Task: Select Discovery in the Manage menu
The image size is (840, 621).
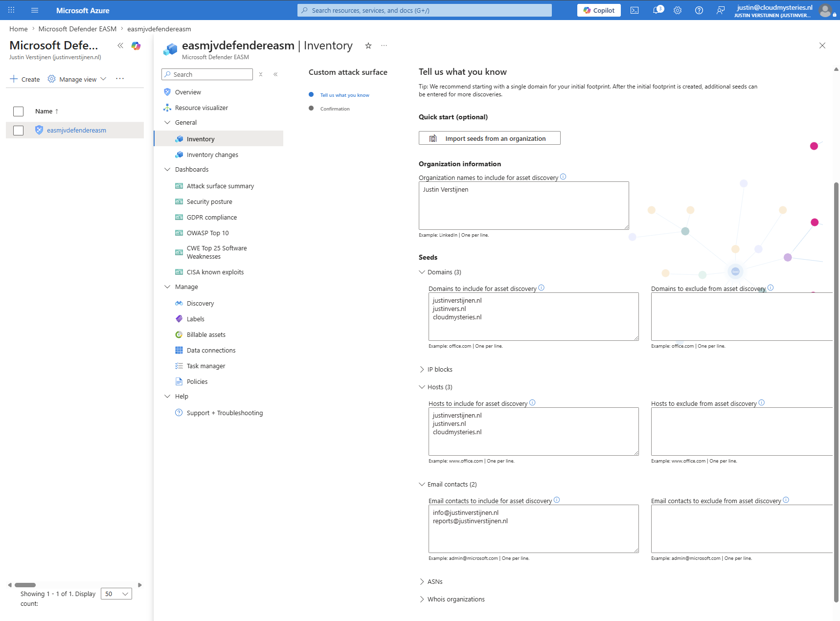Action: (200, 304)
